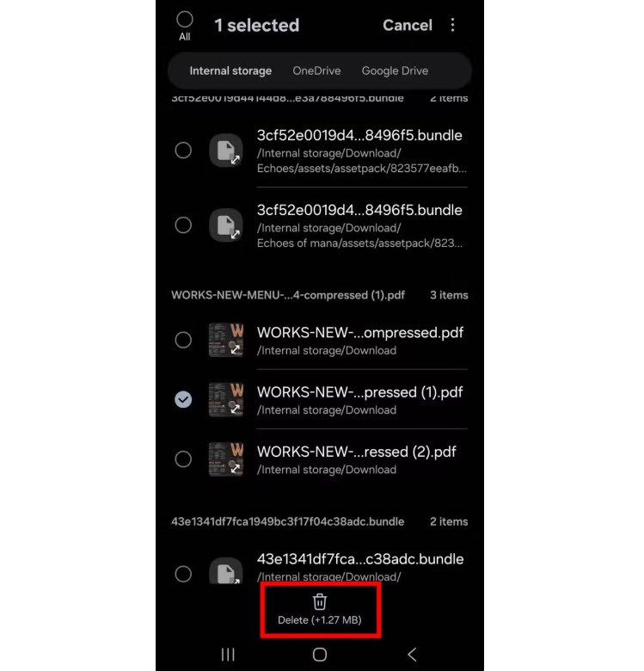Open recent apps with three-bar icon
The image size is (644, 671).
(x=228, y=654)
